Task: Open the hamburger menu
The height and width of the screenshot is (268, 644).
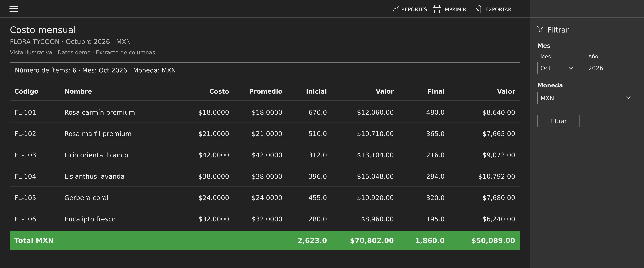Action: 13,9
